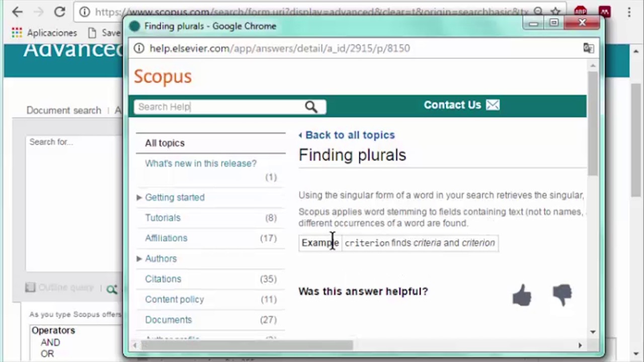644x362 pixels.
Task: Expand the Getting started topic
Action: (139, 198)
